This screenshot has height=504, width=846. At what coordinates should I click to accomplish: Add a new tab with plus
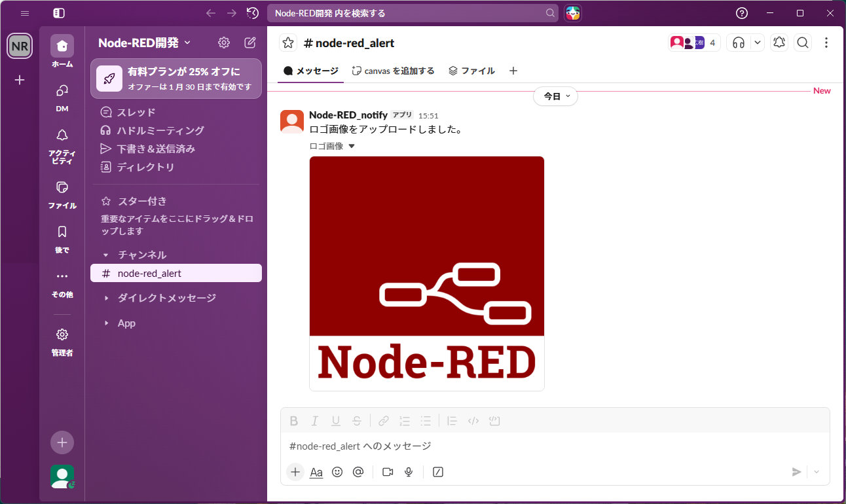coord(513,71)
